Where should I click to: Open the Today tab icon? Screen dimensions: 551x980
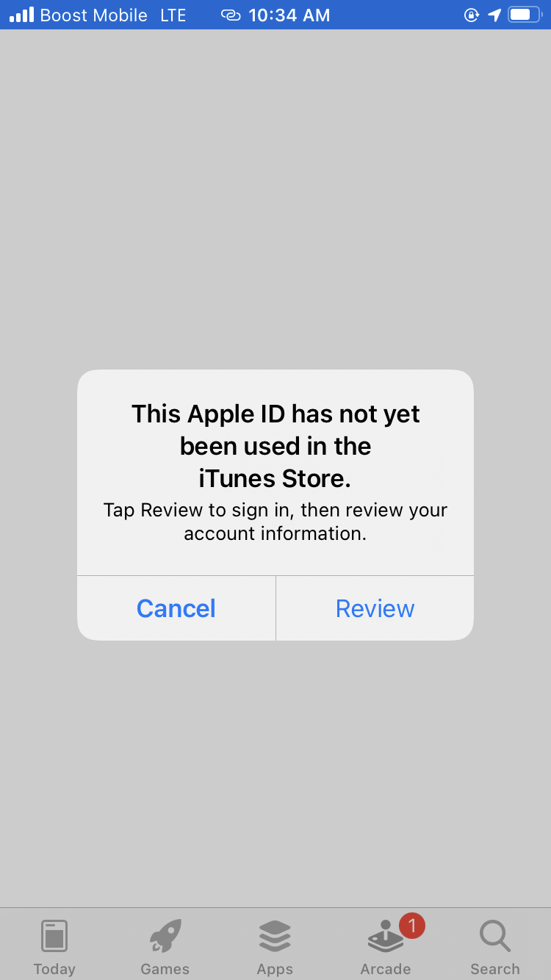click(x=54, y=937)
